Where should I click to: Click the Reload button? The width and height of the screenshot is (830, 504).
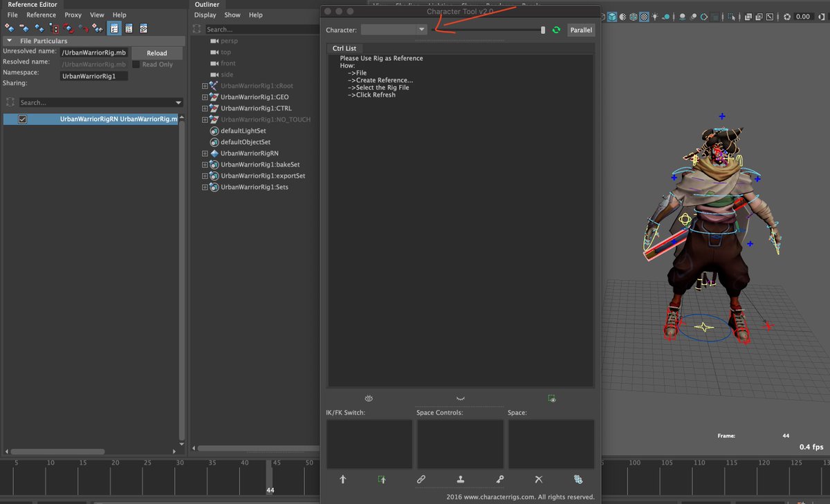157,53
